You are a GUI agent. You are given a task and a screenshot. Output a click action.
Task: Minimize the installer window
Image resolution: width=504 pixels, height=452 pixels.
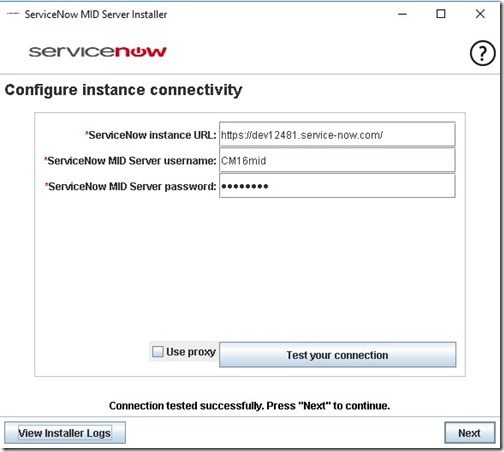(402, 14)
